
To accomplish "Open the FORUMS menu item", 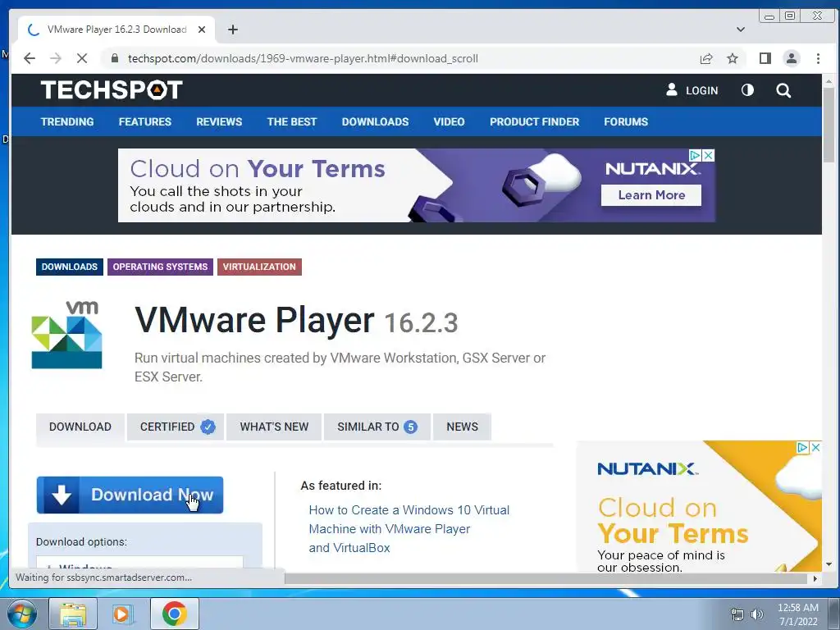I will point(626,121).
